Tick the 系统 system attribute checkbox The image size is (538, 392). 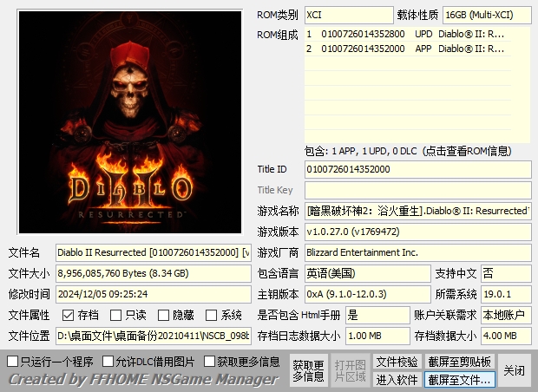[x=212, y=315]
